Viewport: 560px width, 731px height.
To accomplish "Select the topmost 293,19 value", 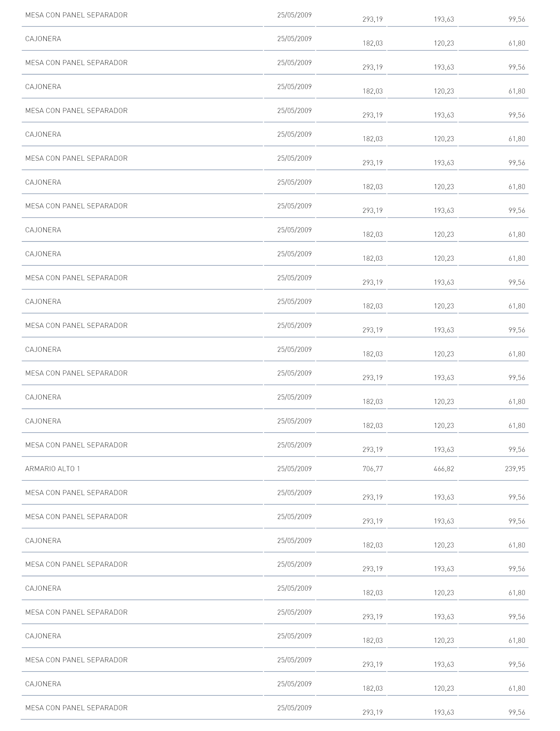I will coord(373,19).
